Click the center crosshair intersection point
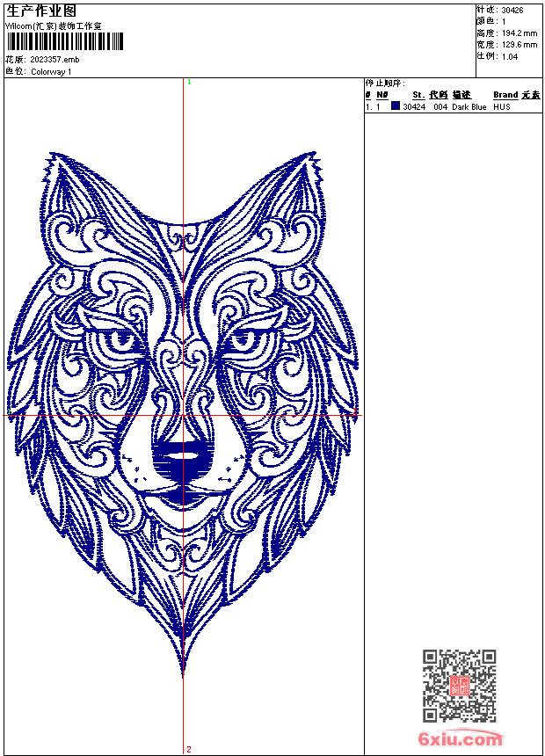Screen dimensions: 545x756 [x=184, y=415]
